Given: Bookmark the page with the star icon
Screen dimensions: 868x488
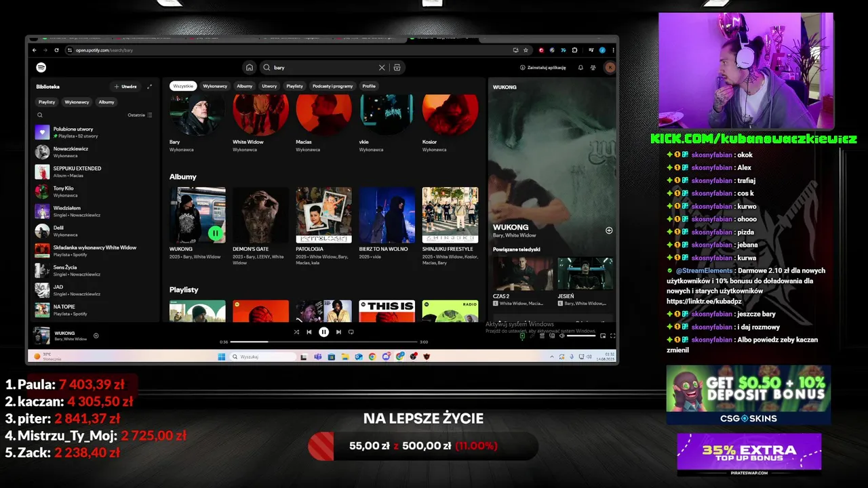Looking at the screenshot, I should [x=526, y=50].
